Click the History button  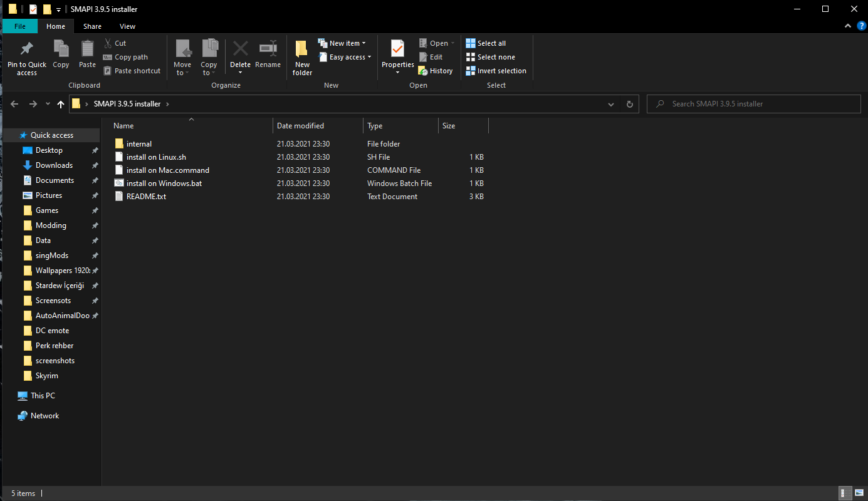point(436,71)
